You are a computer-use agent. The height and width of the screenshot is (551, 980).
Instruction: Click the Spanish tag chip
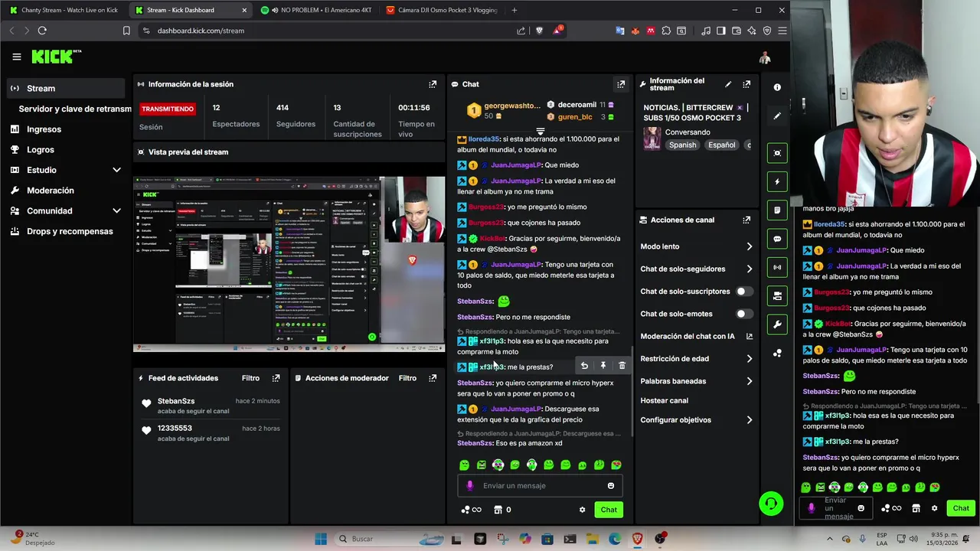682,145
